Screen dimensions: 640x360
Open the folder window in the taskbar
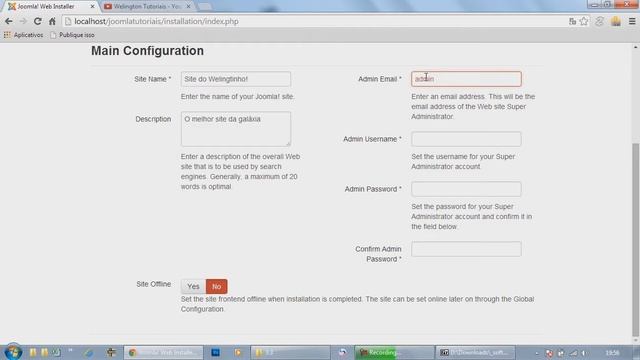coord(290,352)
